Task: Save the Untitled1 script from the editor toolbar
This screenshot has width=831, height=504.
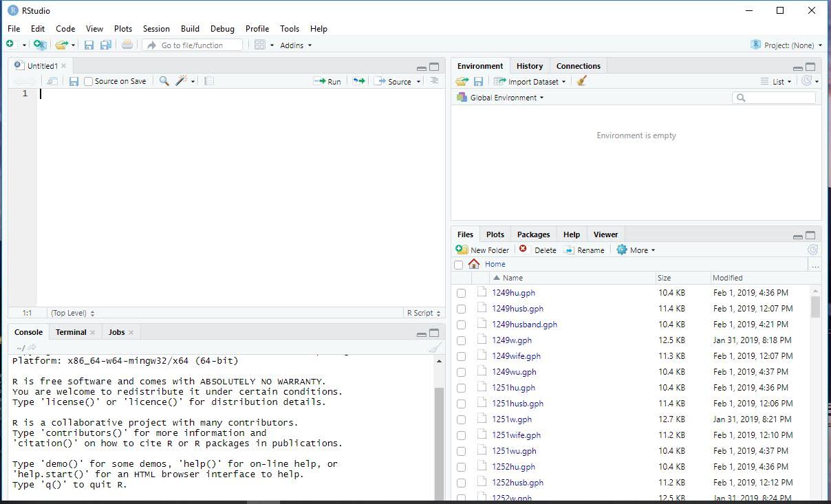Action: pyautogui.click(x=74, y=81)
